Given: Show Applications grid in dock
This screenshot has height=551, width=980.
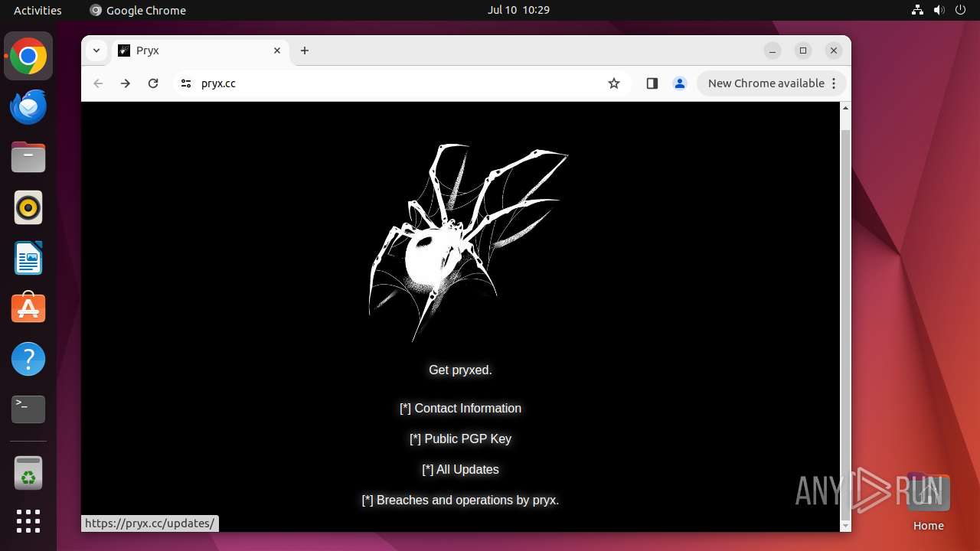Looking at the screenshot, I should [x=28, y=521].
